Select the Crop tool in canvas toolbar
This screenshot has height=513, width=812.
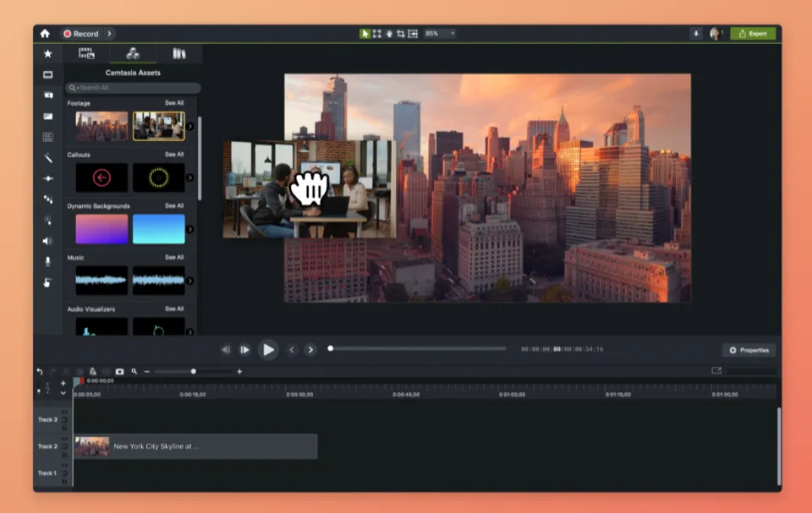(401, 34)
